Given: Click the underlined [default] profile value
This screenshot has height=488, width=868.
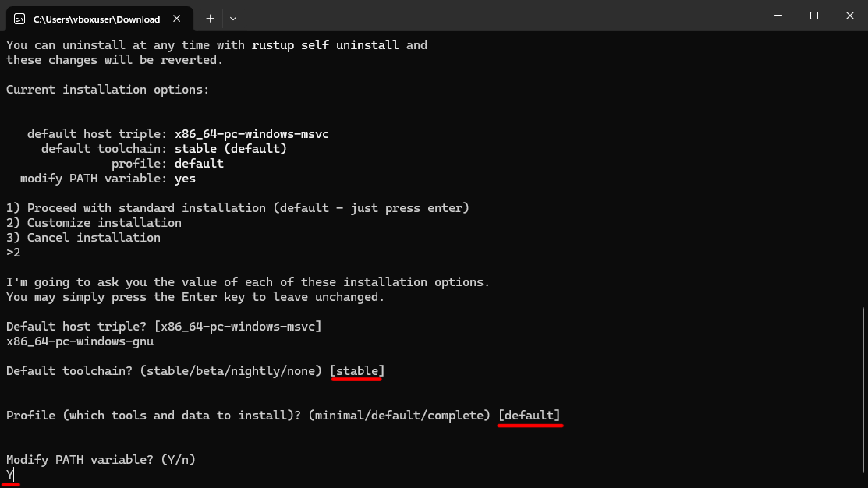Looking at the screenshot, I should [x=530, y=416].
